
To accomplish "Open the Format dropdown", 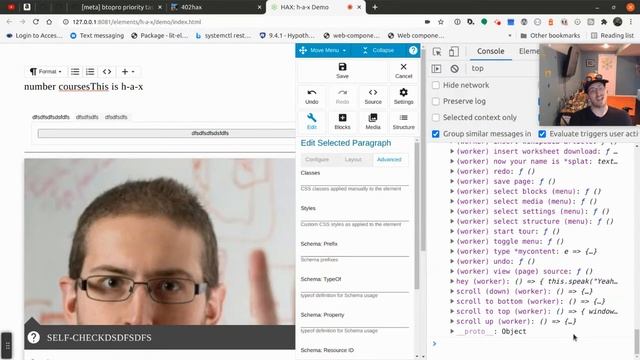I will point(45,71).
